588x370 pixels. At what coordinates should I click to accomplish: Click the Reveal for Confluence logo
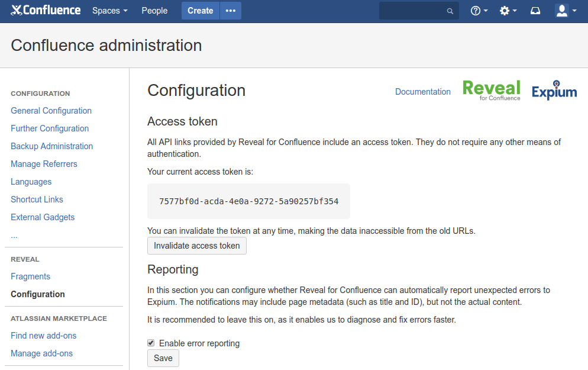491,91
